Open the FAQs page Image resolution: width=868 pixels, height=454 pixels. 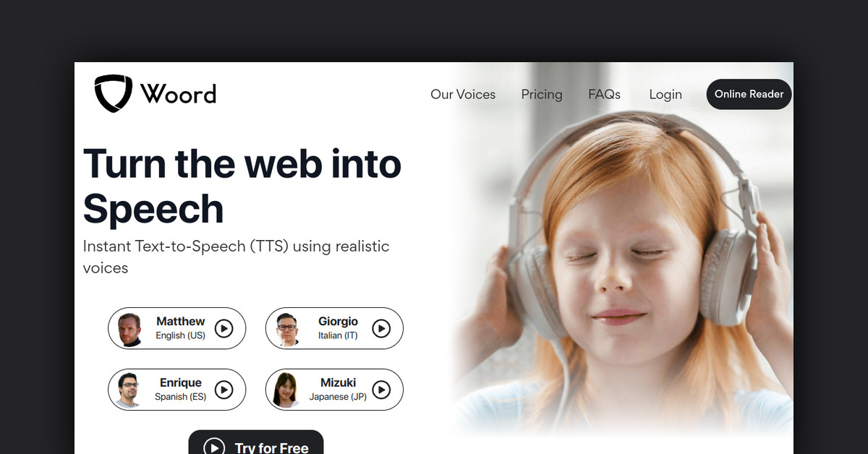[x=604, y=95]
